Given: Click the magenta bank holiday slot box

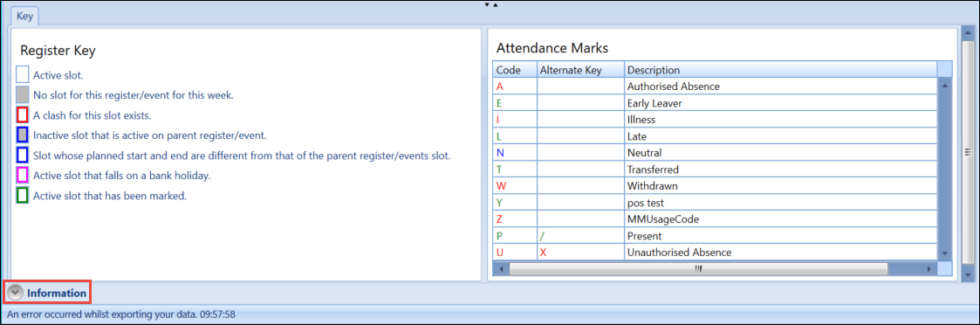Looking at the screenshot, I should click(x=23, y=176).
